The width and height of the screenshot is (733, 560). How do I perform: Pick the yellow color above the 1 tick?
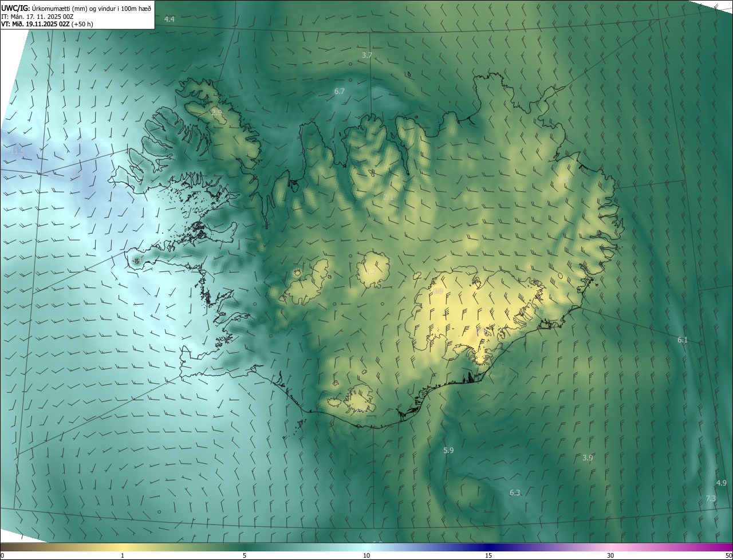pos(123,547)
